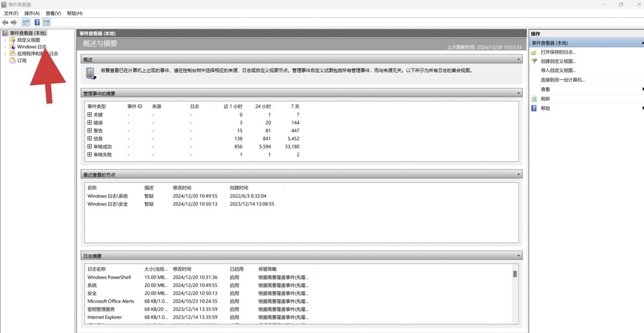
Task: Open the 操作(A) menu
Action: coord(32,13)
